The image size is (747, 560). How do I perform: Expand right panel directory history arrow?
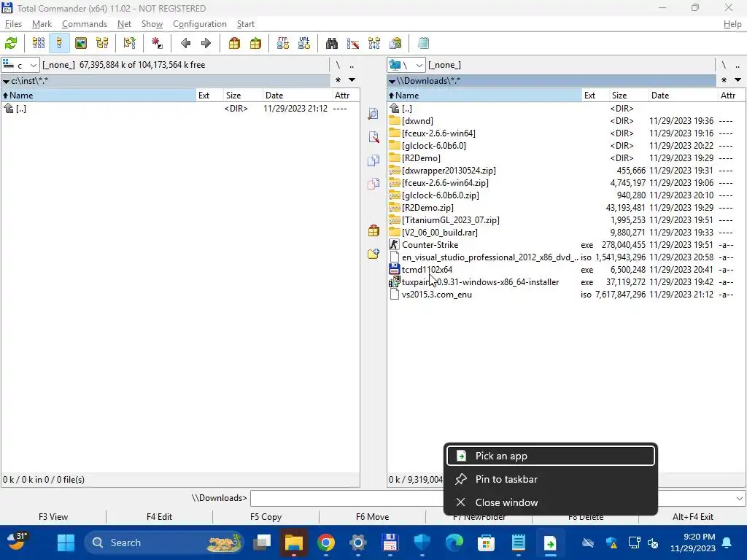(x=738, y=80)
